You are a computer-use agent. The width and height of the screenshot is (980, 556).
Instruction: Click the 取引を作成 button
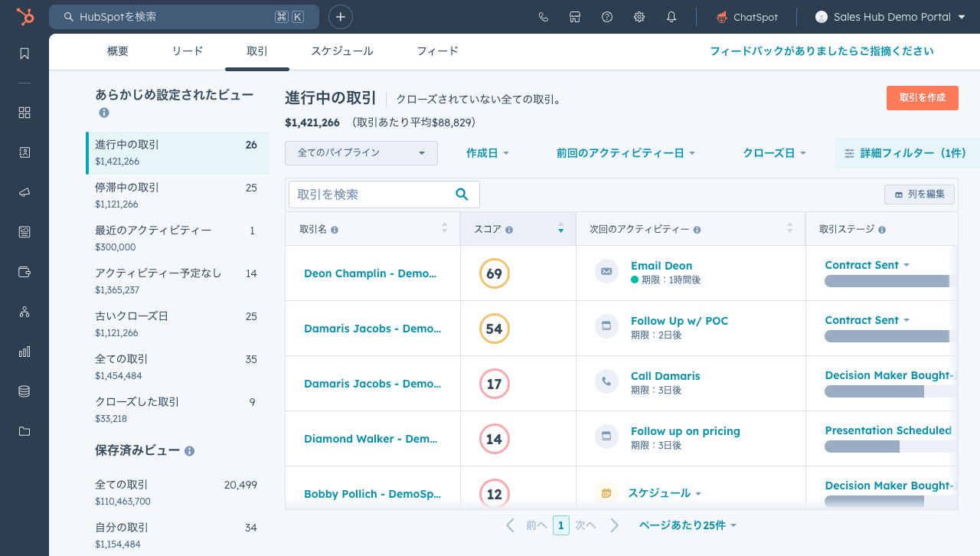point(923,98)
